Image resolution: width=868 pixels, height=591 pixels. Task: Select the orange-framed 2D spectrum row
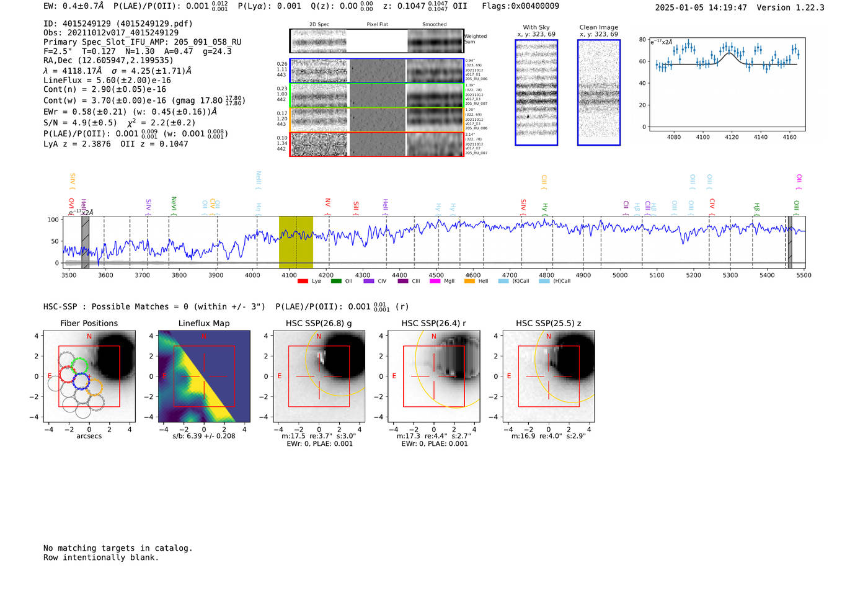click(x=377, y=119)
